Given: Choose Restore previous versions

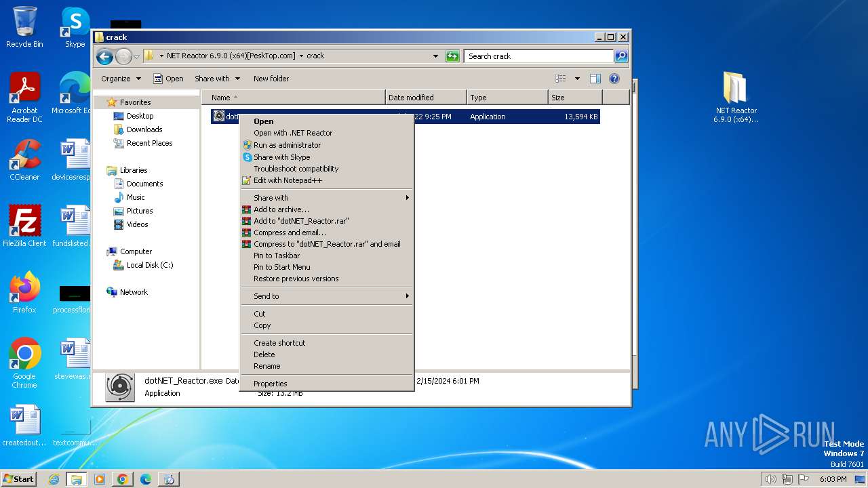Looking at the screenshot, I should (327, 279).
